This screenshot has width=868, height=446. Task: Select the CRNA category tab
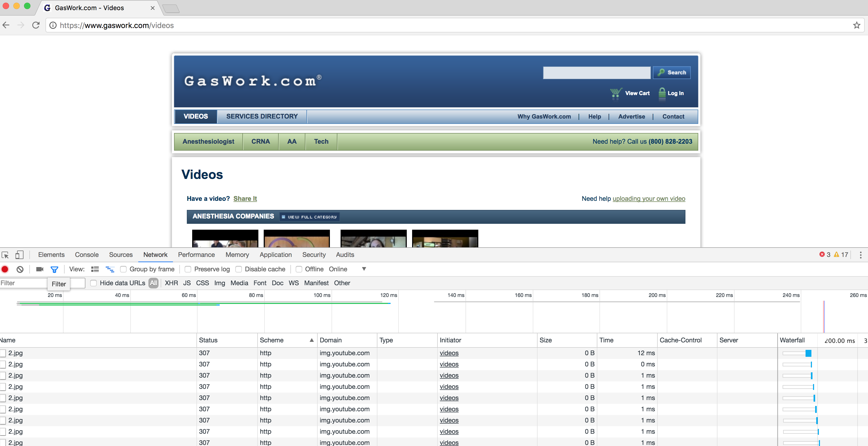tap(261, 142)
